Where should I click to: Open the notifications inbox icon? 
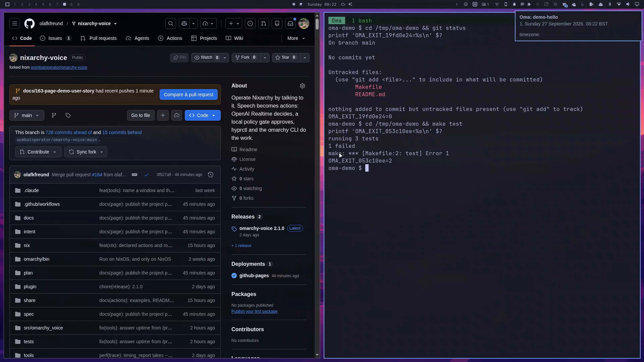(x=290, y=23)
